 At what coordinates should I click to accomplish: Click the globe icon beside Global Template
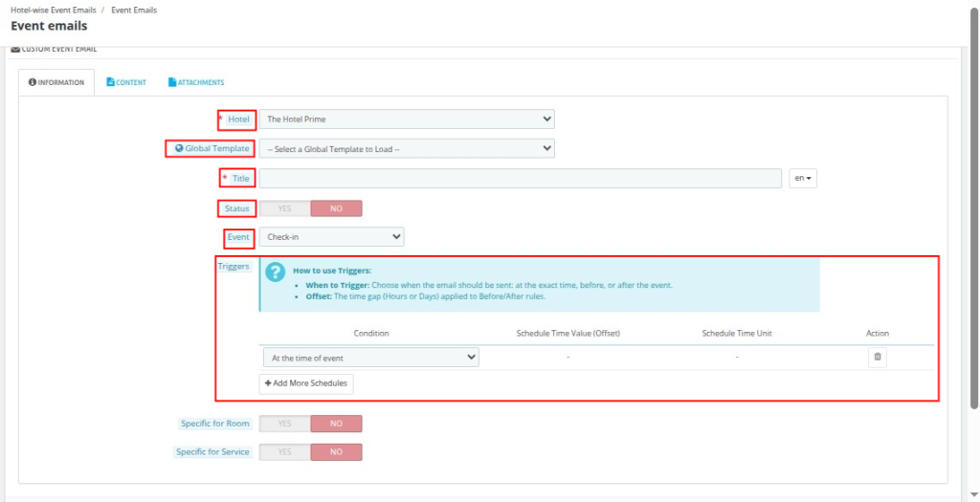178,148
